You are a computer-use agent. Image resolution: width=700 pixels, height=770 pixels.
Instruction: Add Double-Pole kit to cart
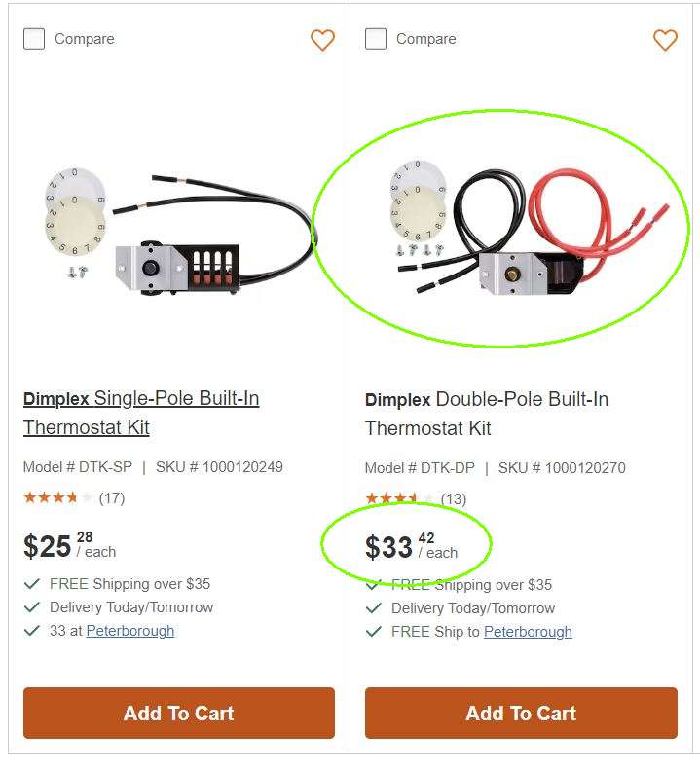[521, 713]
